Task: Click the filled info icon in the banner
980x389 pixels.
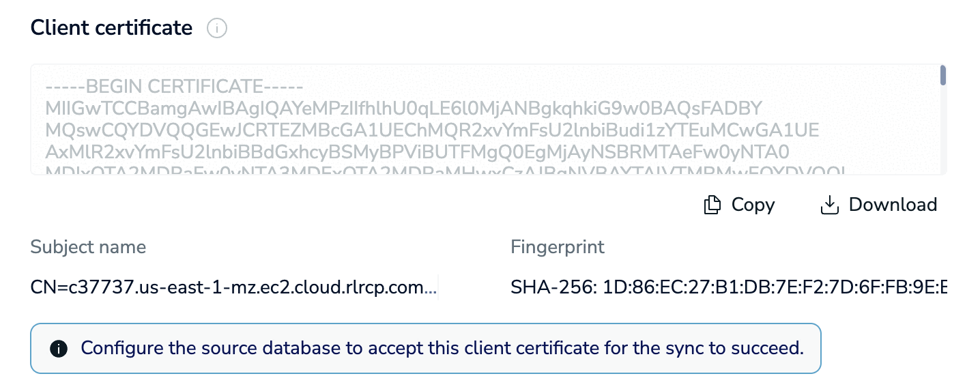Action: tap(59, 349)
